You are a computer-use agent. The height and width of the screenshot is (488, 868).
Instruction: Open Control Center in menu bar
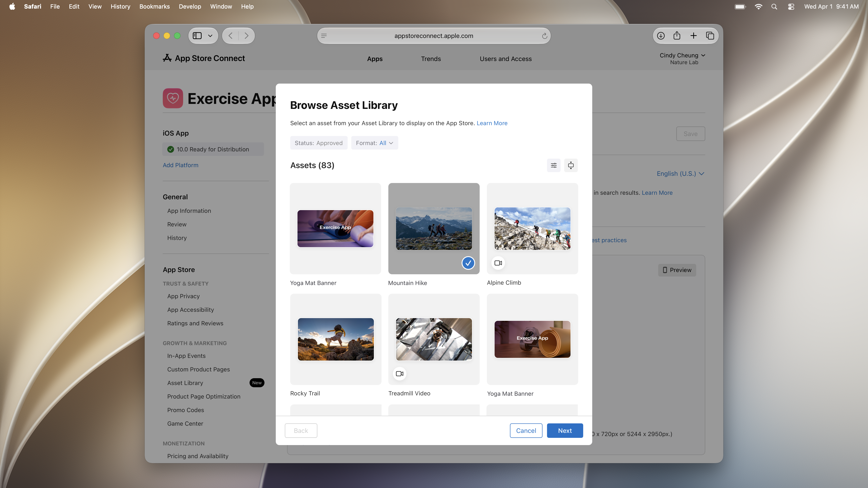pos(791,7)
